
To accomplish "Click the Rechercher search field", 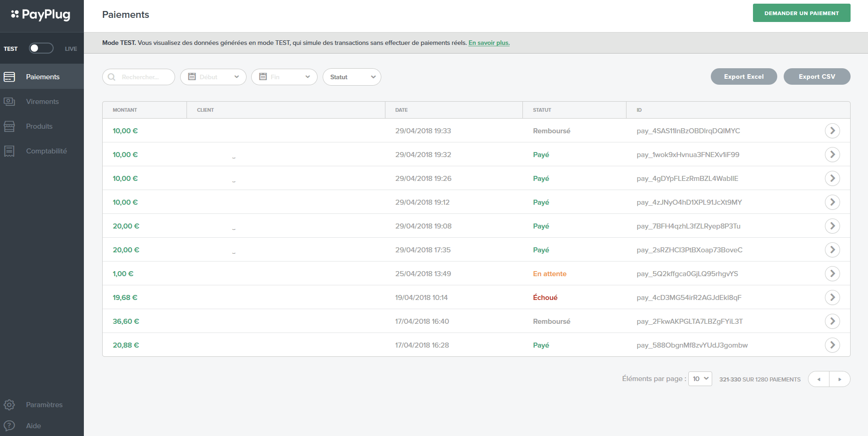I will click(138, 77).
